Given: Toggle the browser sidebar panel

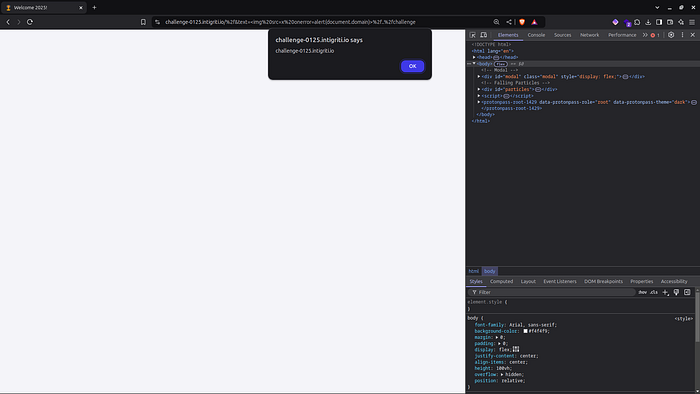Looking at the screenshot, I should click(x=659, y=22).
